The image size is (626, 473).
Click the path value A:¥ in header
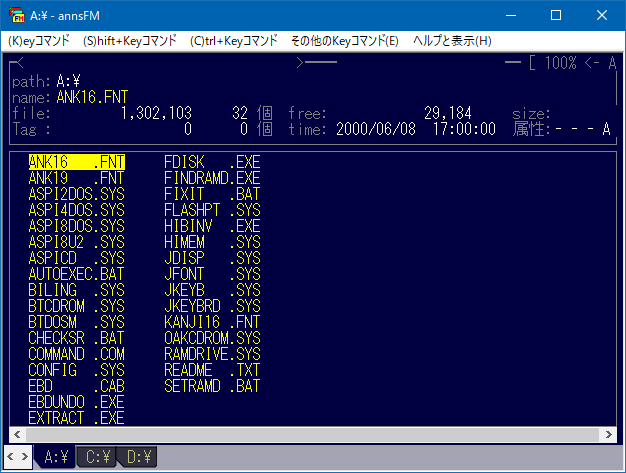(x=68, y=81)
